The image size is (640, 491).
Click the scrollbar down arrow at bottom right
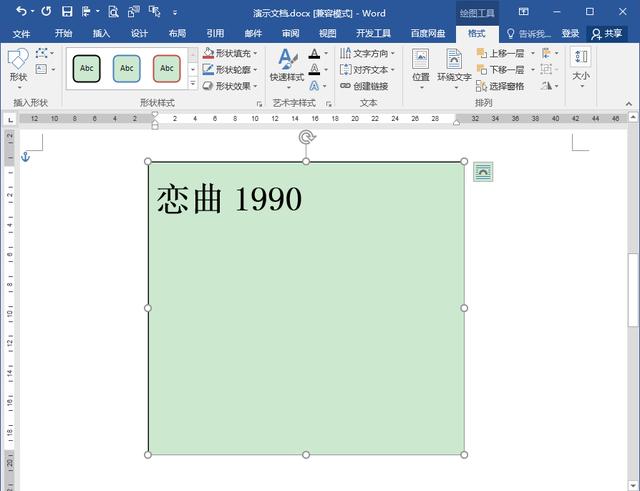point(633,486)
